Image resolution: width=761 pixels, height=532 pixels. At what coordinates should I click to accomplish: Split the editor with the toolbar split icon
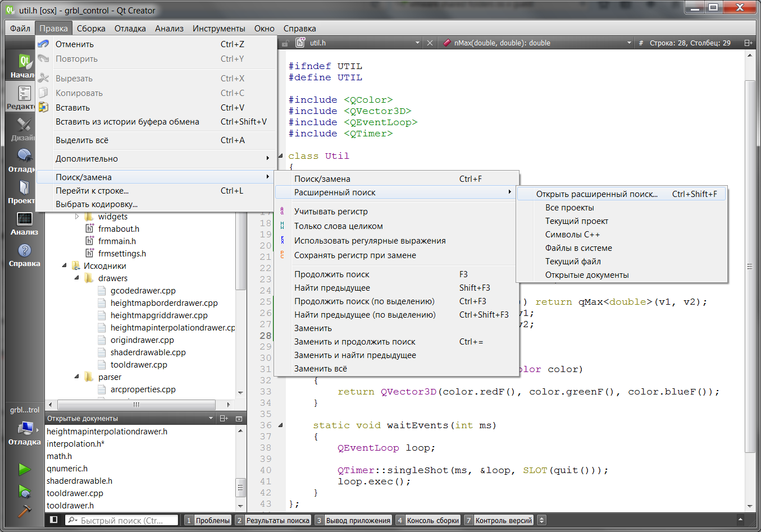pos(748,43)
